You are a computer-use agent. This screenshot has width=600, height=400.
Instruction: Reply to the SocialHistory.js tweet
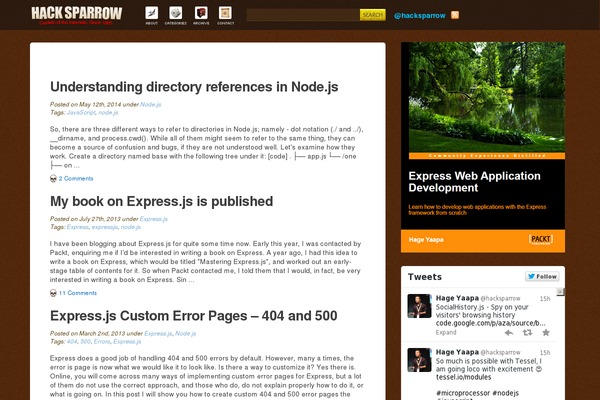511,332
